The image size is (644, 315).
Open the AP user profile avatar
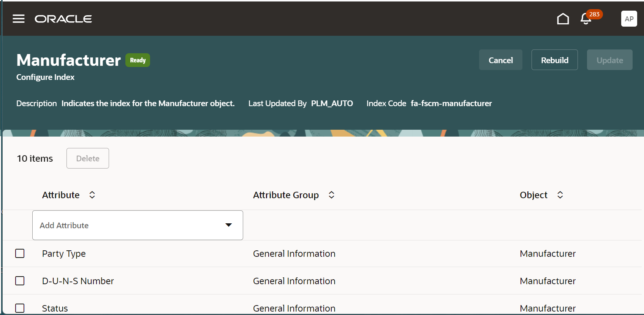coord(629,19)
